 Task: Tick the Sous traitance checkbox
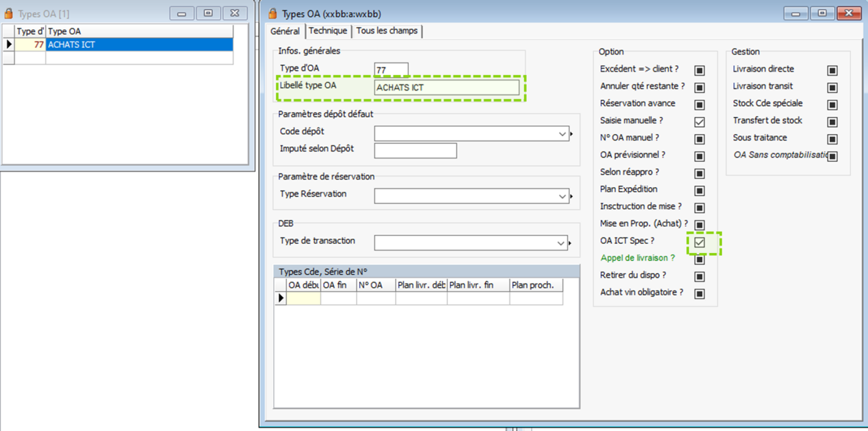(832, 139)
